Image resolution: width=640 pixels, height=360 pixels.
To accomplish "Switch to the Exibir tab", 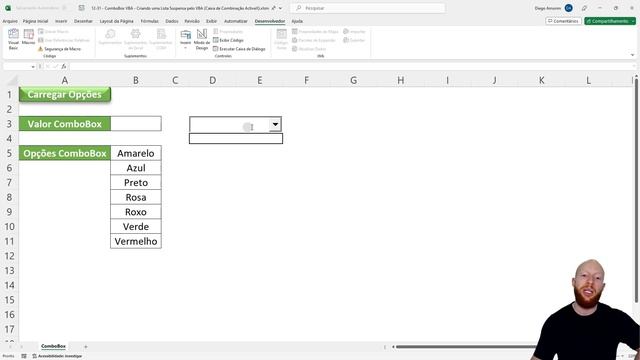I will click(x=211, y=21).
